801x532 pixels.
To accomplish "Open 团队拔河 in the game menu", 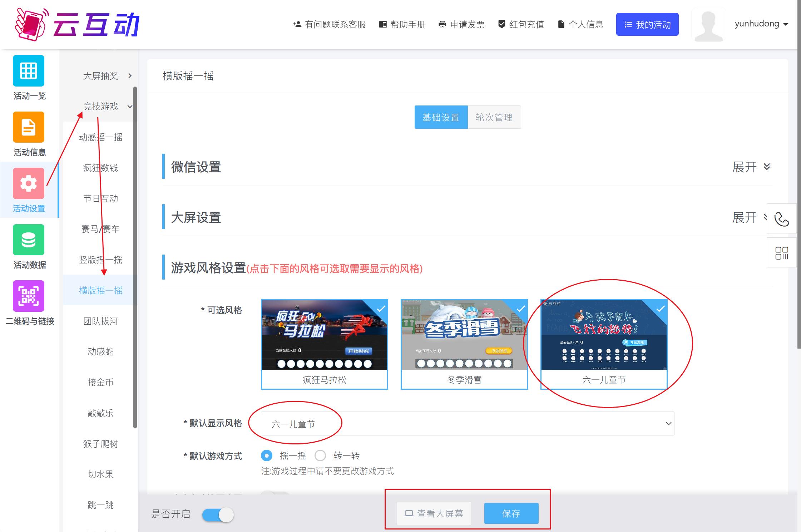I will click(100, 321).
